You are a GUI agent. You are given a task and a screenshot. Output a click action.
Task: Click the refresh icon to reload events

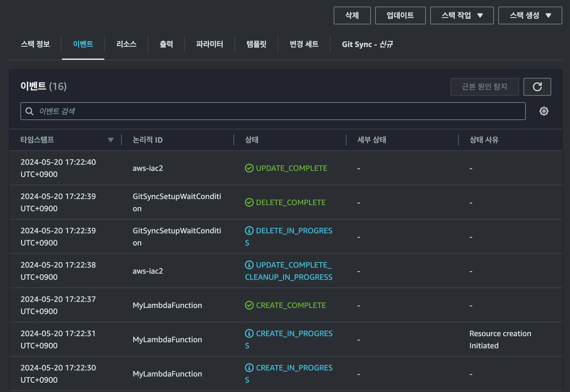tap(537, 87)
